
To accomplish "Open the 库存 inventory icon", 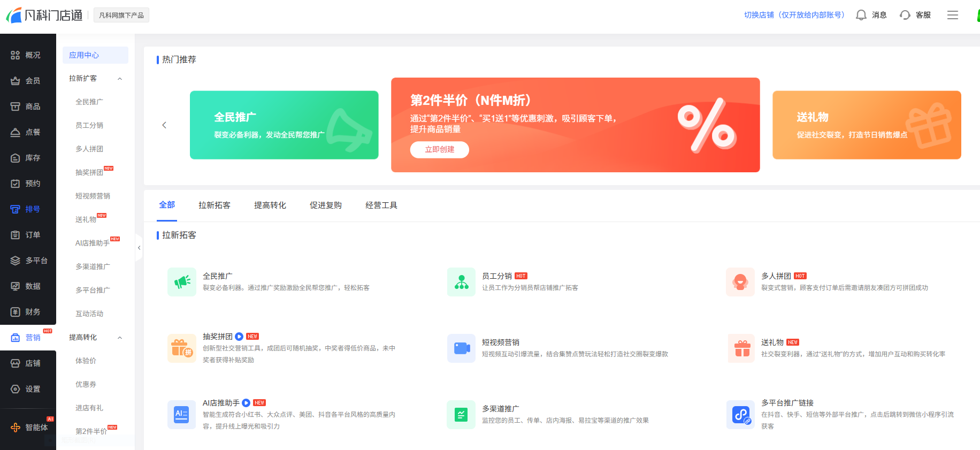I will point(15,158).
